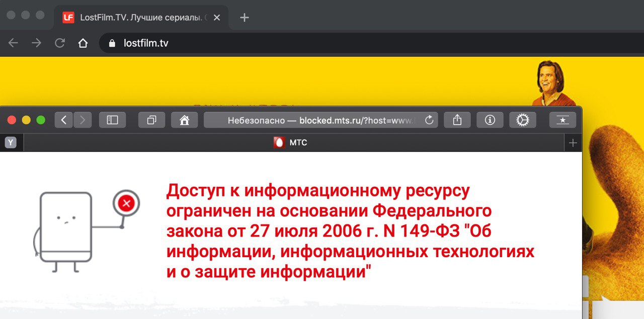Click the red heading 'Доступ к информационному ресурсу'
Viewport: 644px width, 319px height.
tap(317, 191)
